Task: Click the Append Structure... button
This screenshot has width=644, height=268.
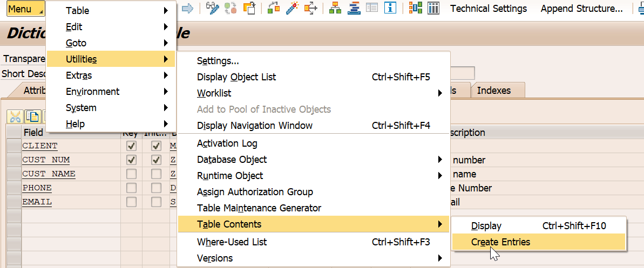Action: click(x=581, y=9)
